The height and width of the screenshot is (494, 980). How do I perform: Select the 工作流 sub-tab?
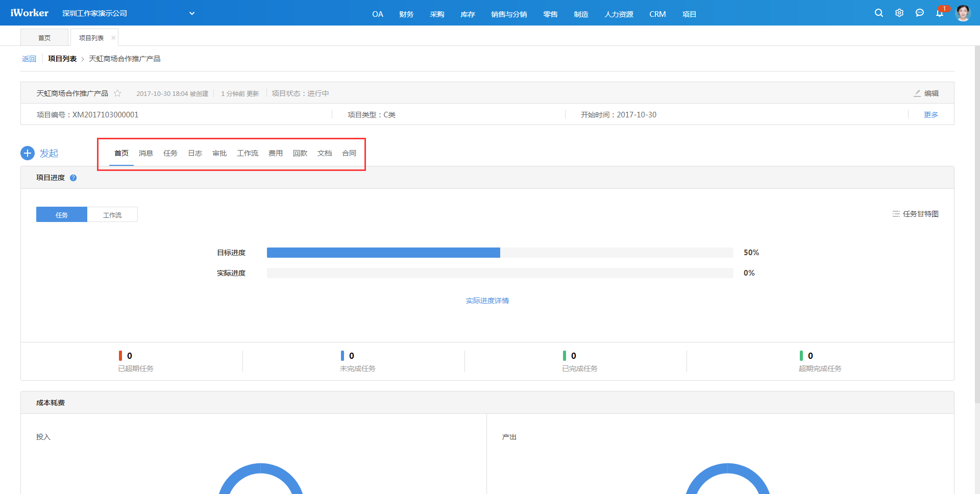(x=248, y=153)
